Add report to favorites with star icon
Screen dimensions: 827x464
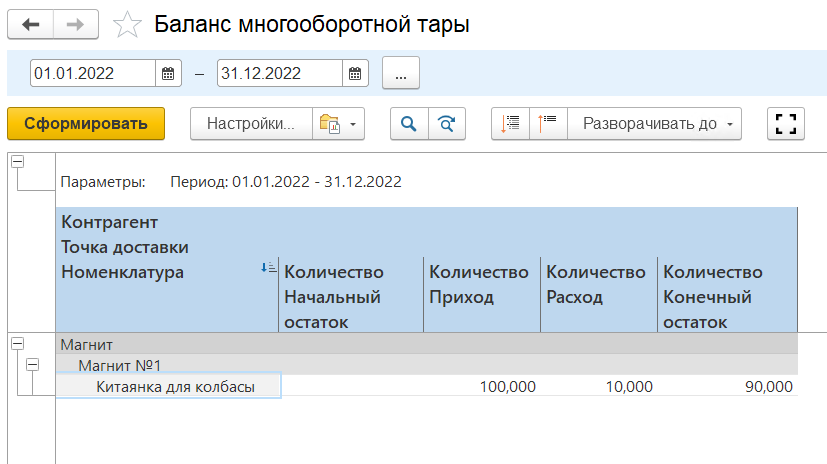[x=128, y=25]
